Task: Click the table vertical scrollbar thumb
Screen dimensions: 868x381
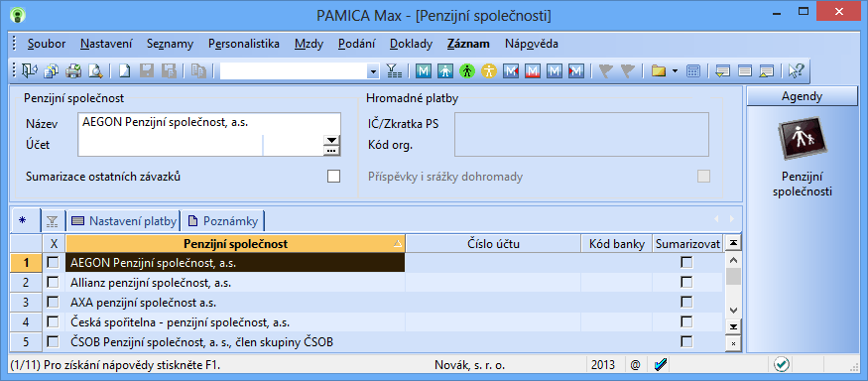Action: [x=733, y=276]
